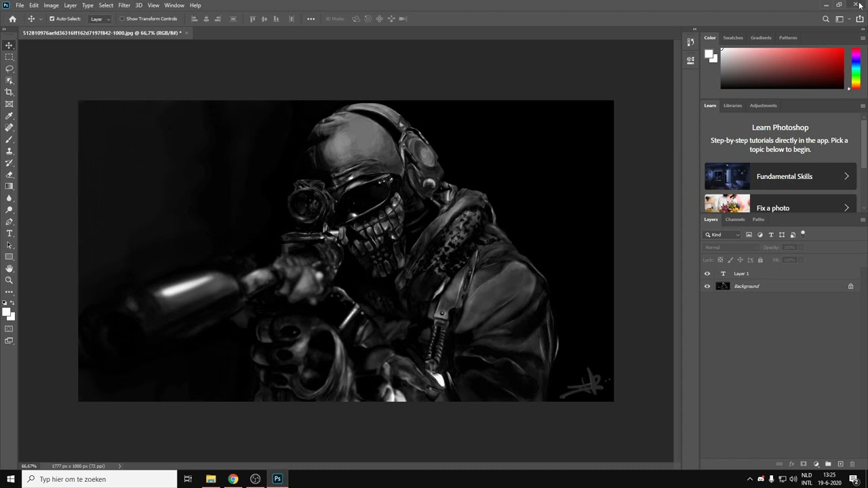Open the Layer menu
Image resolution: width=868 pixels, height=488 pixels.
(71, 5)
